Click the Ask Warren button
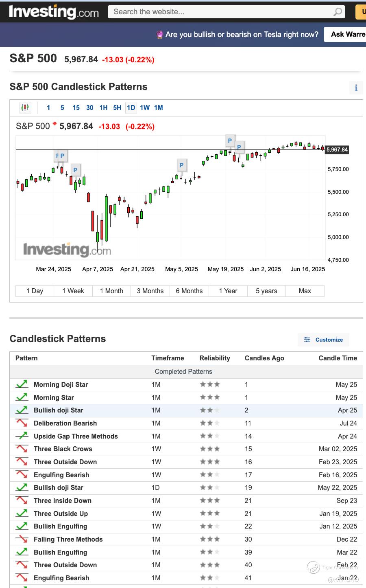The image size is (366, 588). (x=346, y=34)
